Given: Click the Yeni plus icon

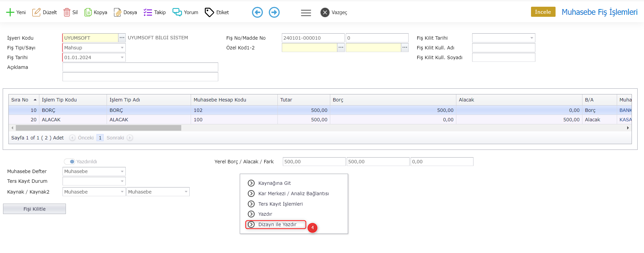Looking at the screenshot, I should point(10,12).
